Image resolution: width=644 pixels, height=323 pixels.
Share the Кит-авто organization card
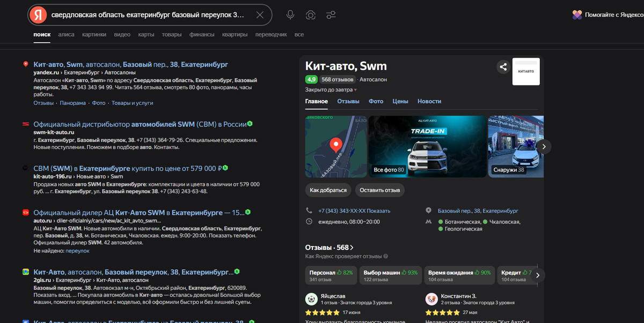click(x=503, y=67)
